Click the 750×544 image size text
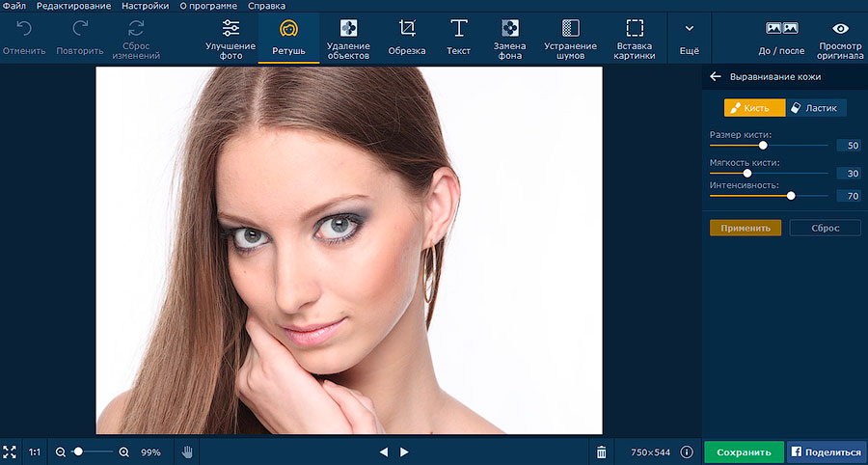The height and width of the screenshot is (465, 868). point(650,452)
